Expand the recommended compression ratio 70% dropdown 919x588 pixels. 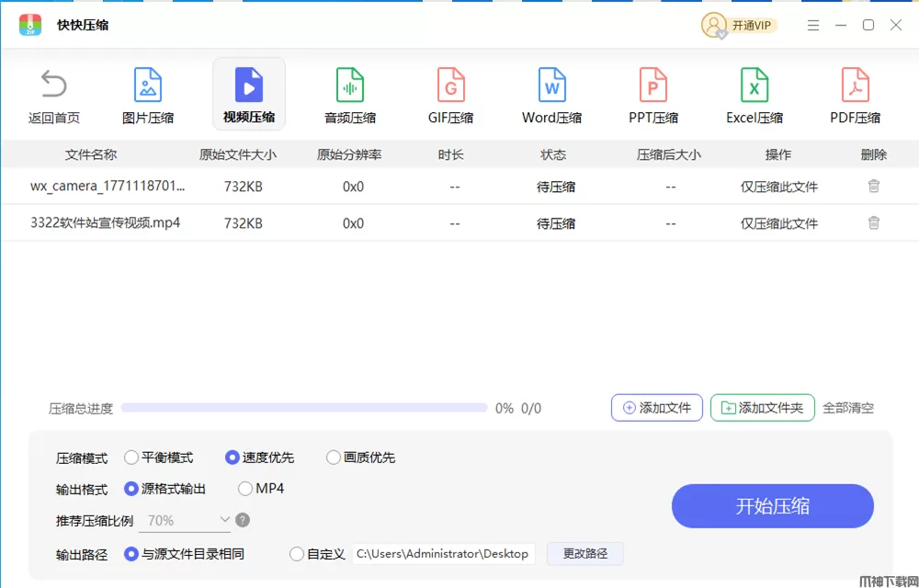(185, 520)
